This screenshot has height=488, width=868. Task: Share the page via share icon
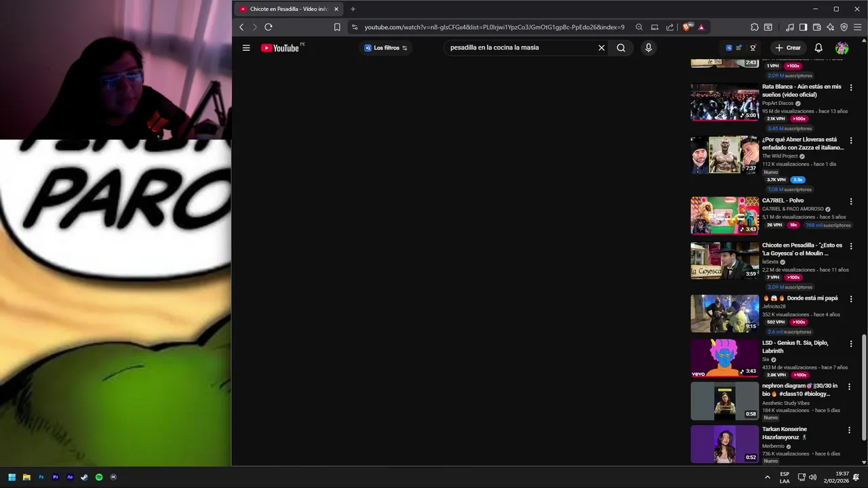(670, 27)
